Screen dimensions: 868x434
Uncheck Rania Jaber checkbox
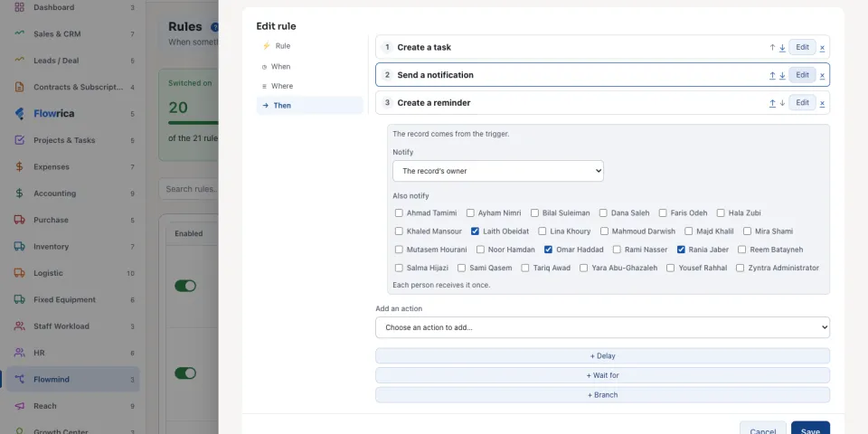[681, 250]
